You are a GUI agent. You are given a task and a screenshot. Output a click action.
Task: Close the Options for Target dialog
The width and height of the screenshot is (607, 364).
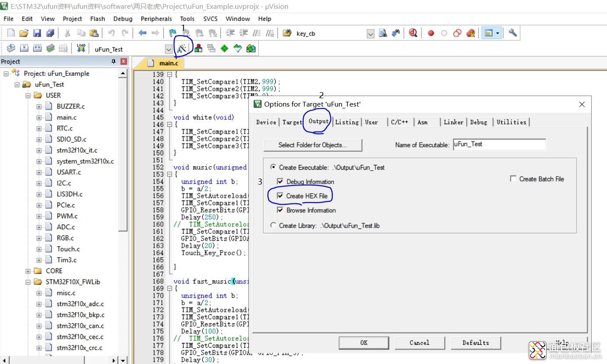click(x=582, y=104)
